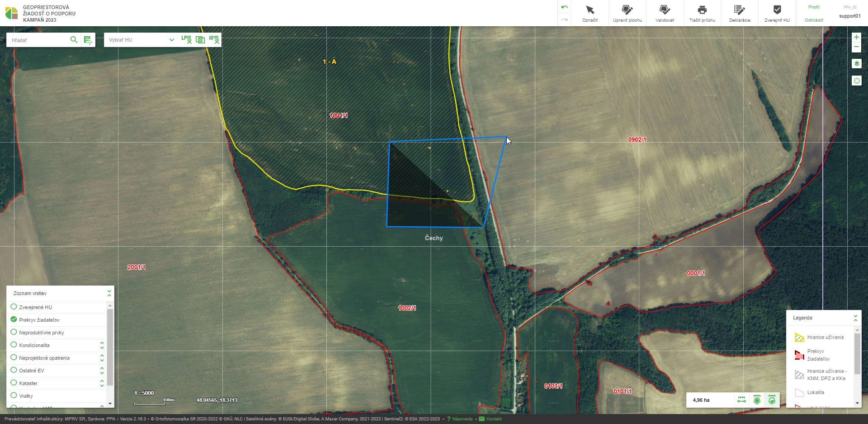868x424 pixels.
Task: Click the 1 - A parcel label
Action: (329, 62)
